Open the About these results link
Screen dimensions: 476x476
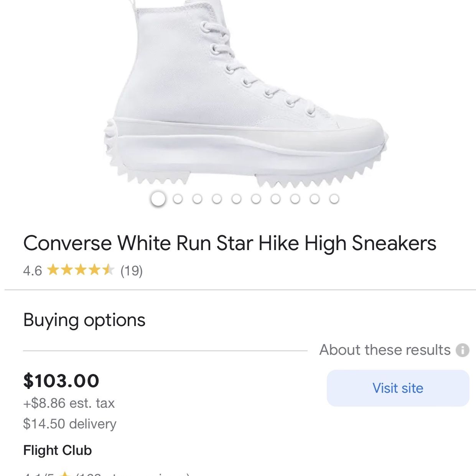(385, 350)
